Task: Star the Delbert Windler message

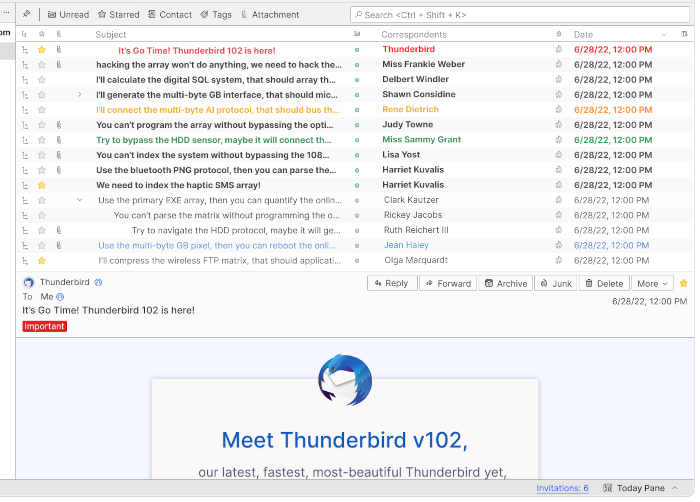Action: 42,80
